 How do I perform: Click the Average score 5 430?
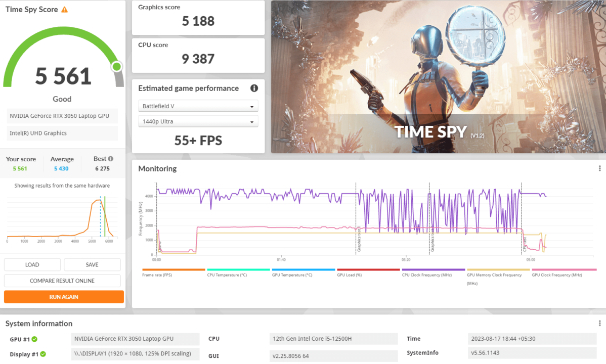(61, 168)
